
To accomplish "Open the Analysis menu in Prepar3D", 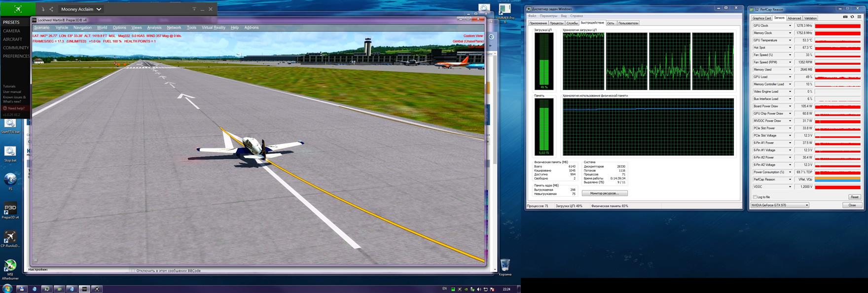I will 154,28.
